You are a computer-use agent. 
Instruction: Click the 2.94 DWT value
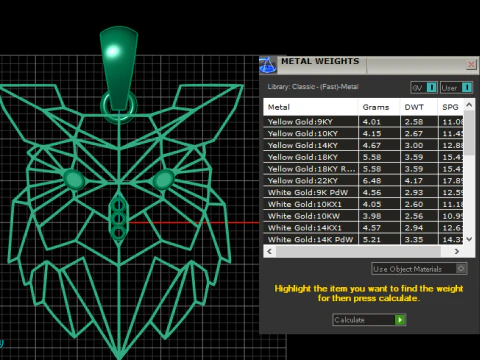tap(414, 228)
